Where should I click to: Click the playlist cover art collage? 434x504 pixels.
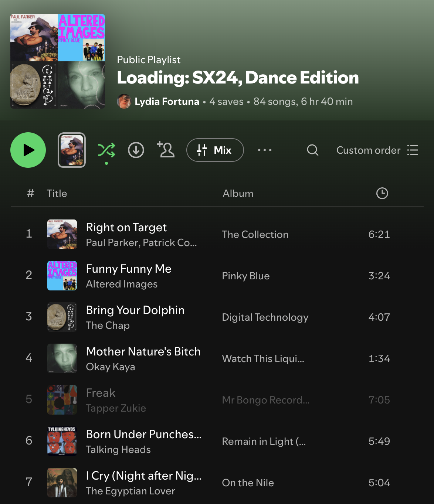pyautogui.click(x=58, y=61)
